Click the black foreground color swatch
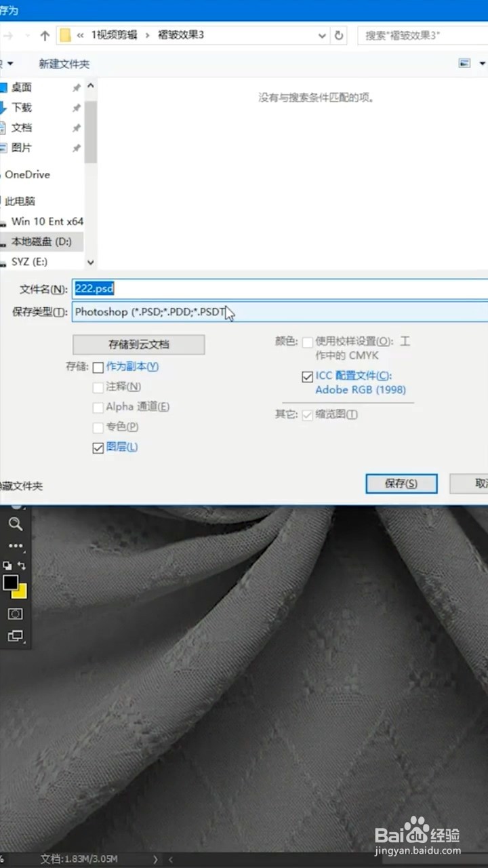This screenshot has height=868, width=488. click(x=9, y=583)
